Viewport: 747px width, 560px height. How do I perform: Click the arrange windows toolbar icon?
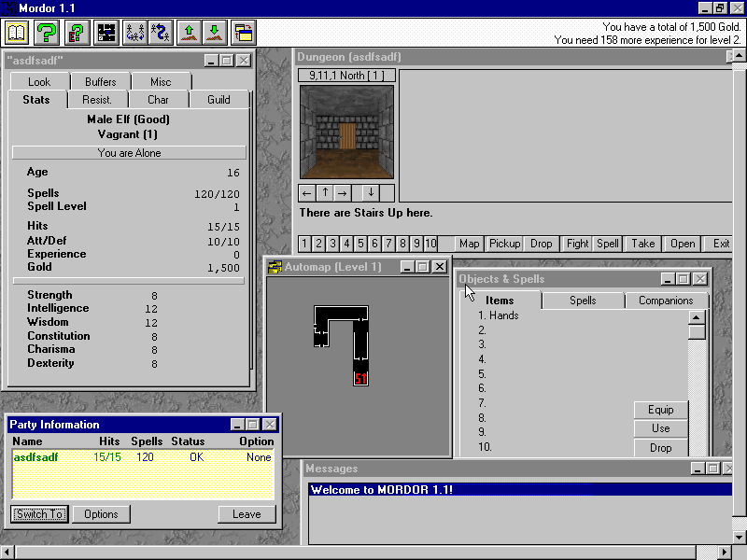pos(244,33)
